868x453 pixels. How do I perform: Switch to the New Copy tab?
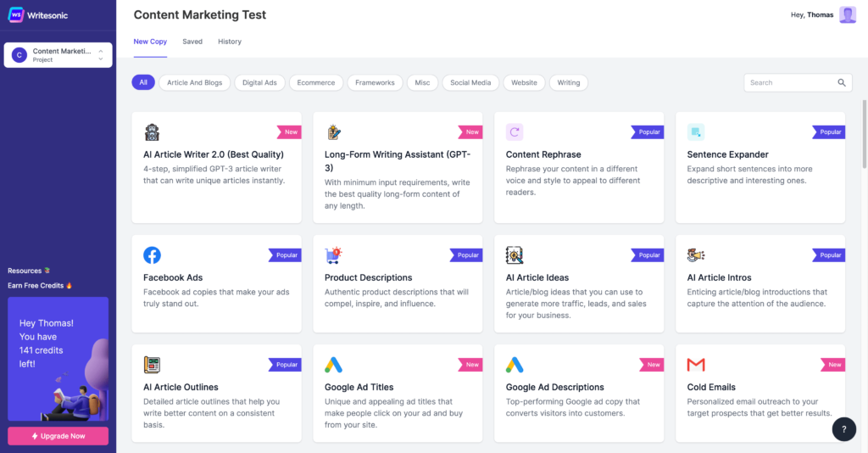coord(150,42)
